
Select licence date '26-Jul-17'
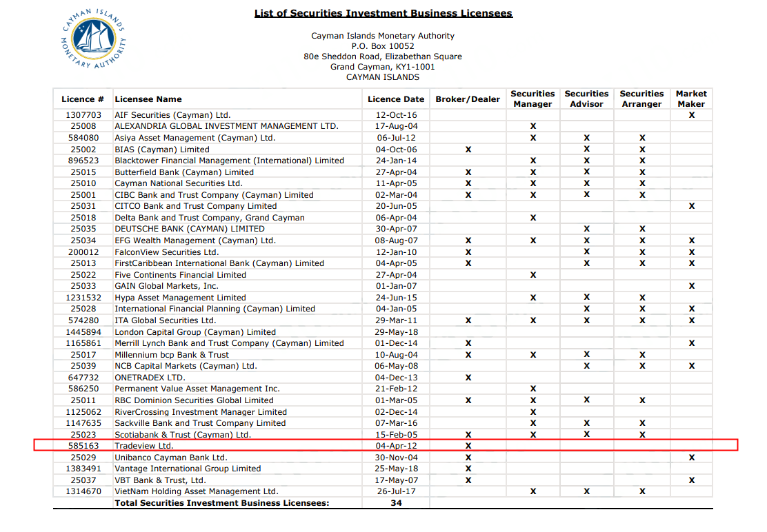[396, 491]
